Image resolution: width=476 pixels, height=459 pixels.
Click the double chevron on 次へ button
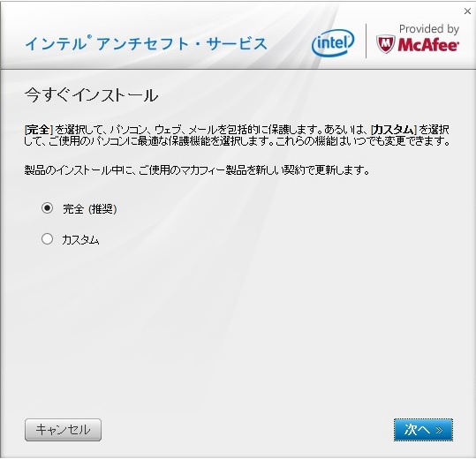[x=439, y=430]
